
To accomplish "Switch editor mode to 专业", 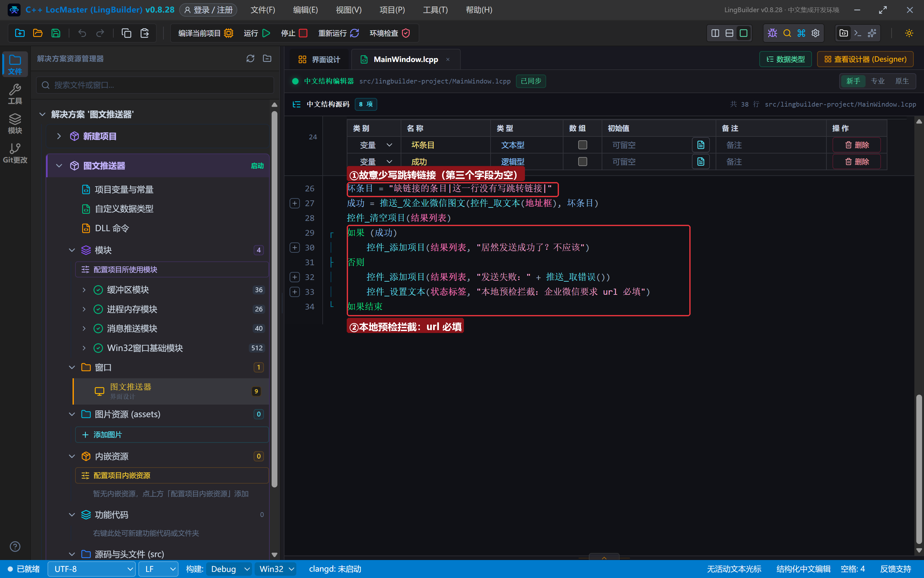I will (x=877, y=81).
